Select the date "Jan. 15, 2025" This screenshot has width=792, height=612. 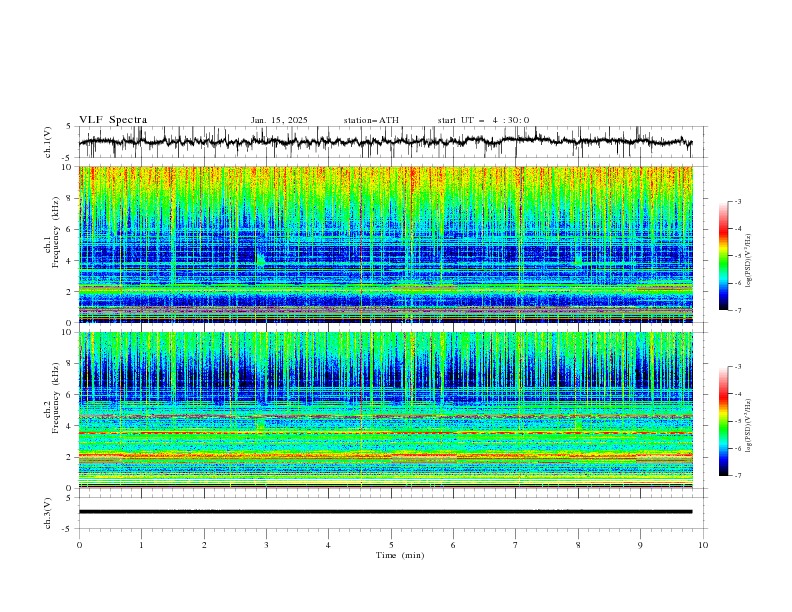[279, 120]
